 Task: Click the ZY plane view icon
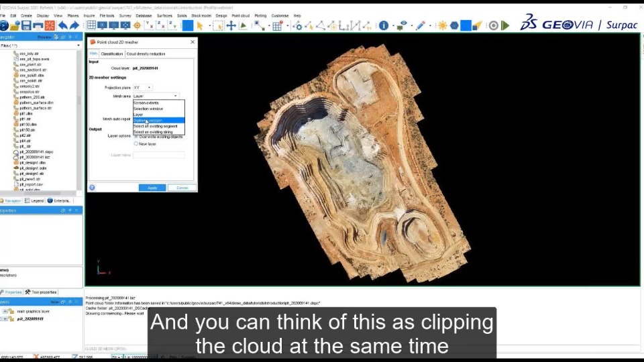[x=172, y=25]
